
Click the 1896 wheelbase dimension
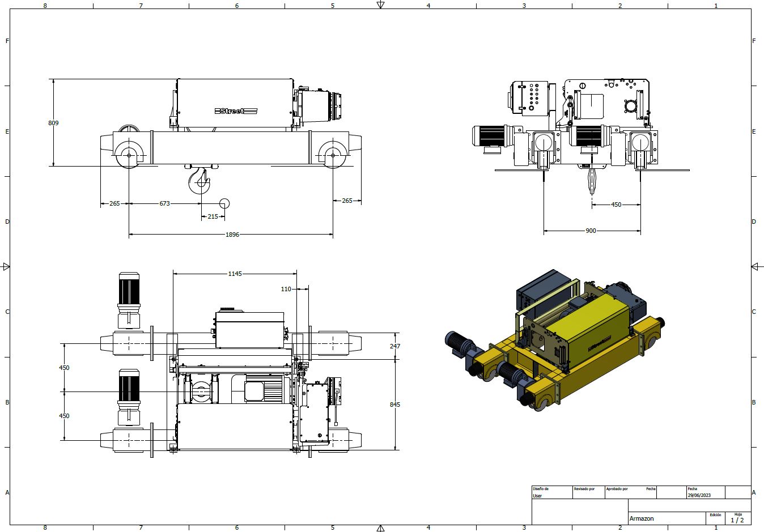coord(232,235)
